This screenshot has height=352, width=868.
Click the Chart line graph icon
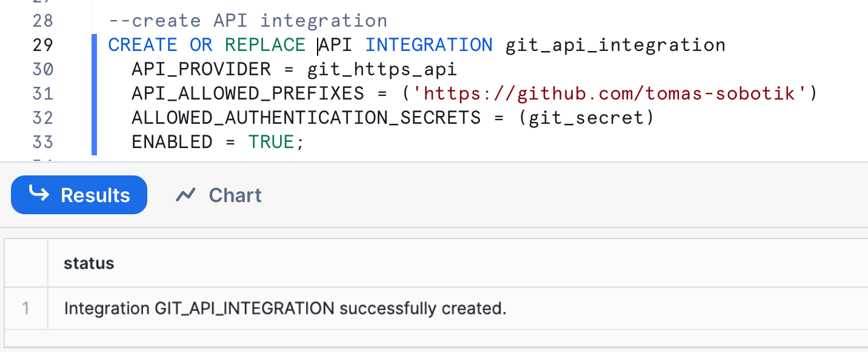[185, 195]
